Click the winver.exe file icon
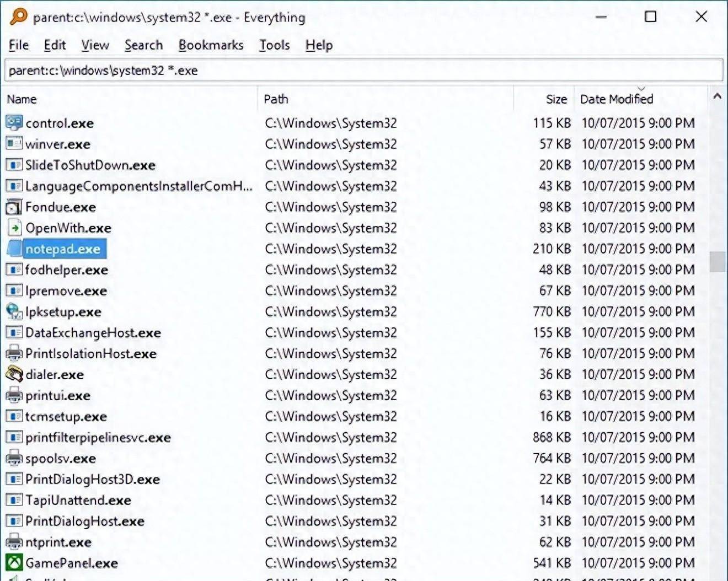Viewport: 728px width, 581px height. coord(14,143)
